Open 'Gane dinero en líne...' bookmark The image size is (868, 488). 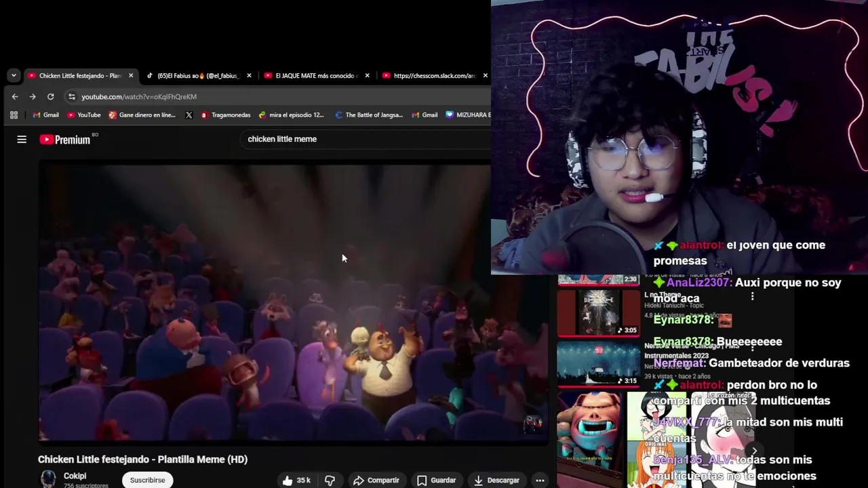click(142, 115)
